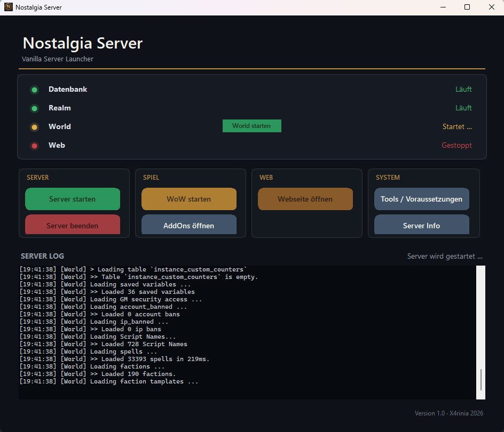Click the Läuft status of Datenbank
Viewport: 504px width, 432px height.
[x=463, y=89]
